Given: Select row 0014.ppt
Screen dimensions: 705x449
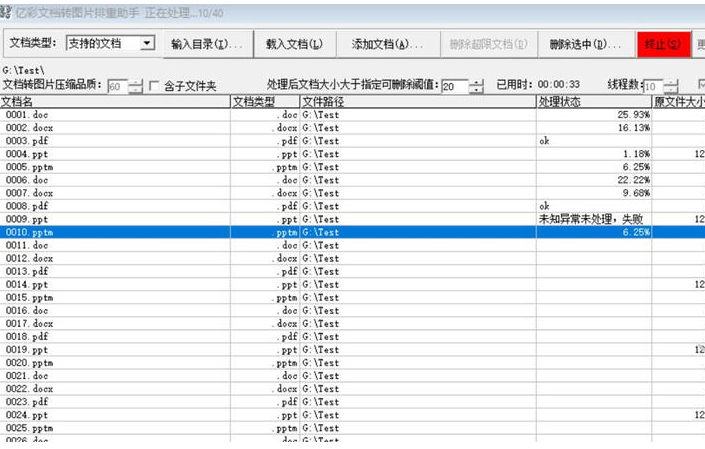Looking at the screenshot, I should pyautogui.click(x=352, y=285).
